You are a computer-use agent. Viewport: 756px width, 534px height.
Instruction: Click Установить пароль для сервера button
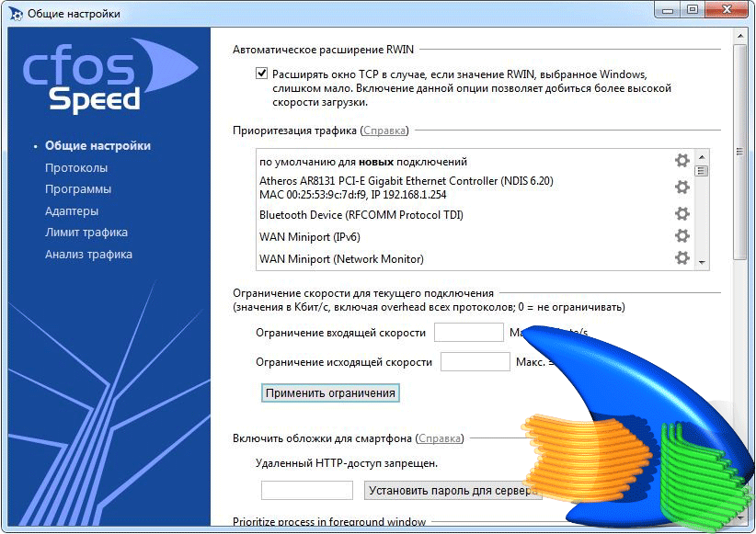452,490
